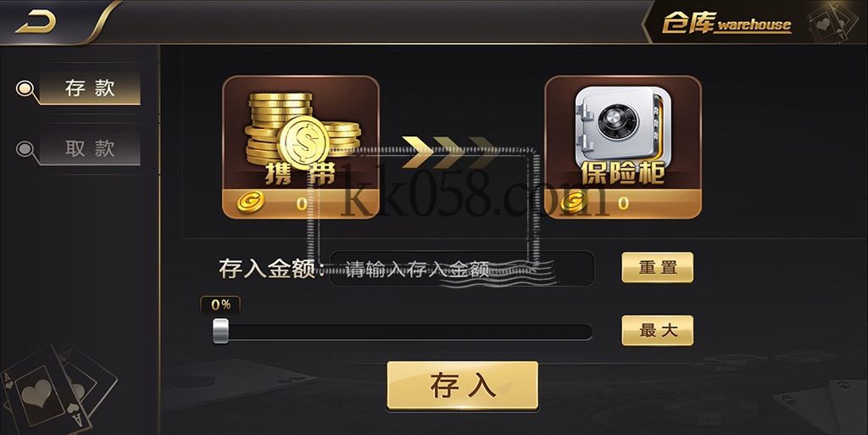Screen dimensions: 868x435
Task: Select the 取款 withdraw tab
Action: pos(90,148)
